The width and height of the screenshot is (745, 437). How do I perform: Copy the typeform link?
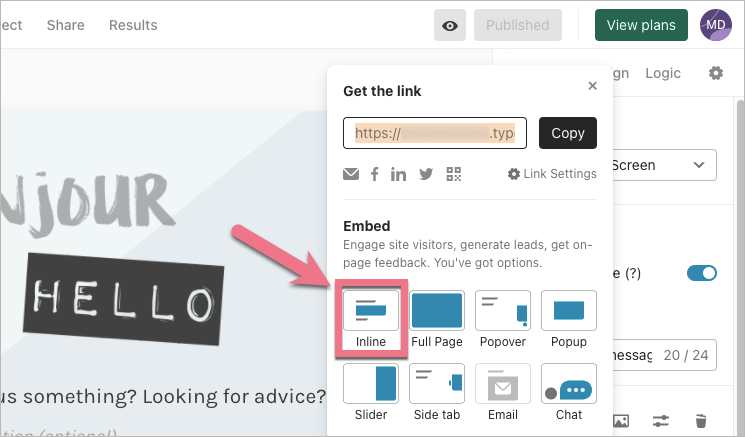(568, 133)
